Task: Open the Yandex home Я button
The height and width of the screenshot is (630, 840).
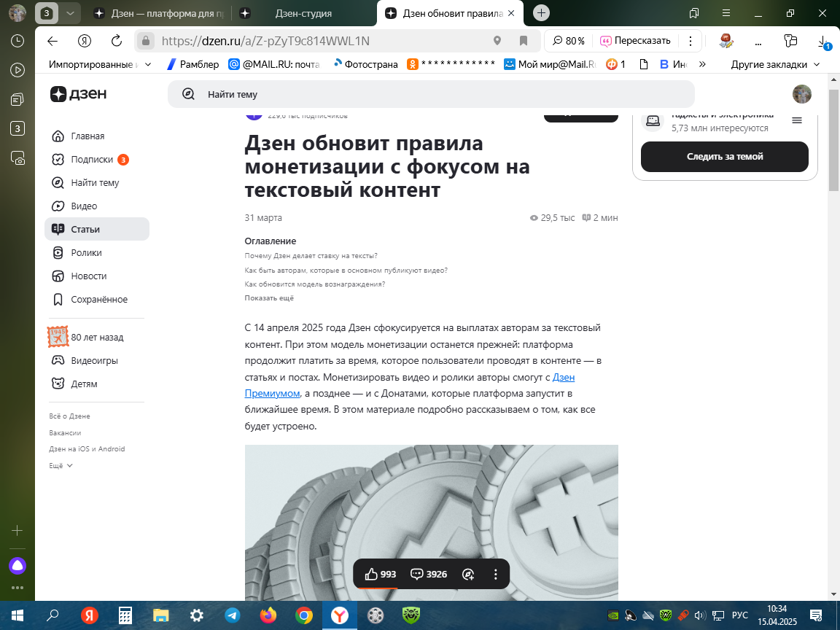Action: [x=85, y=41]
